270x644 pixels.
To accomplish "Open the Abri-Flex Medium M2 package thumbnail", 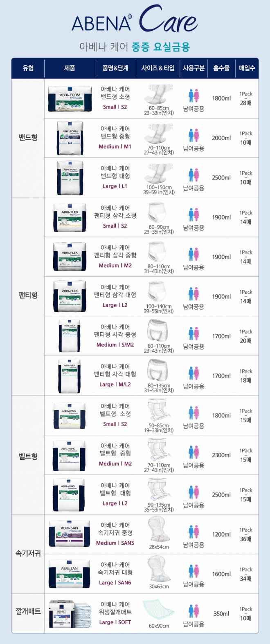I will point(70,257).
